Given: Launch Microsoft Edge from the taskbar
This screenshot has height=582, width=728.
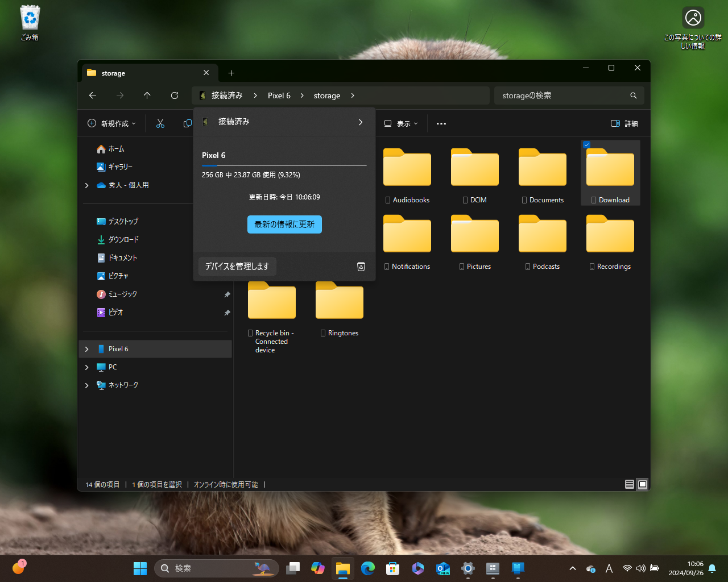Looking at the screenshot, I should click(x=368, y=568).
